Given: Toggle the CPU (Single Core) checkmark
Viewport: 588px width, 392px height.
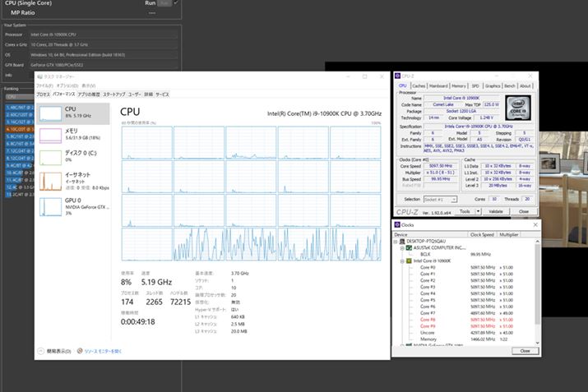Looking at the screenshot, I should click(175, 3).
